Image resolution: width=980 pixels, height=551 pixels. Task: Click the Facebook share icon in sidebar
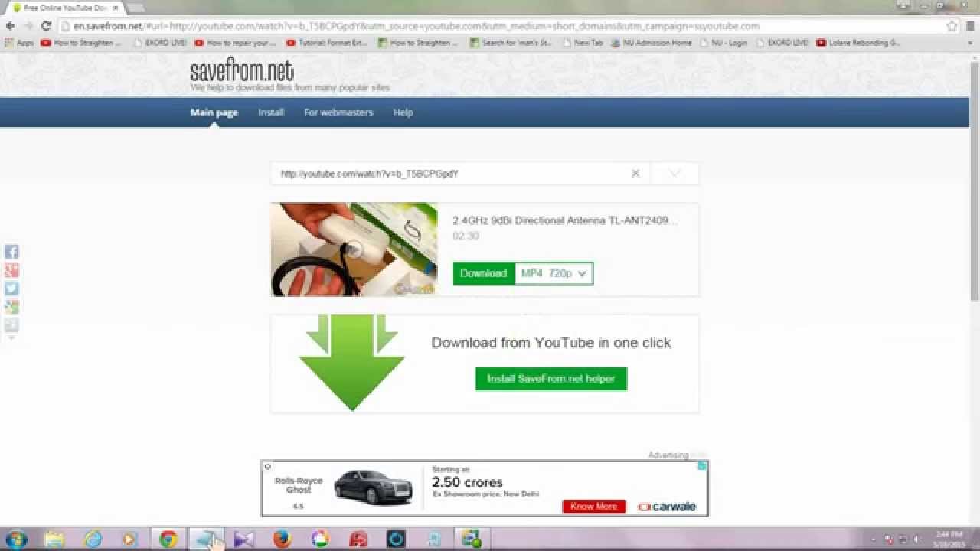[11, 252]
